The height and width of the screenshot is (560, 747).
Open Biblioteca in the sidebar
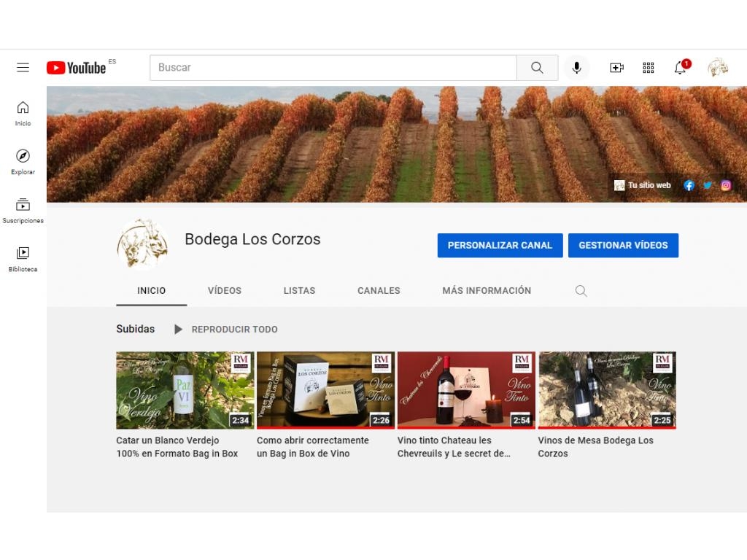coord(23,259)
